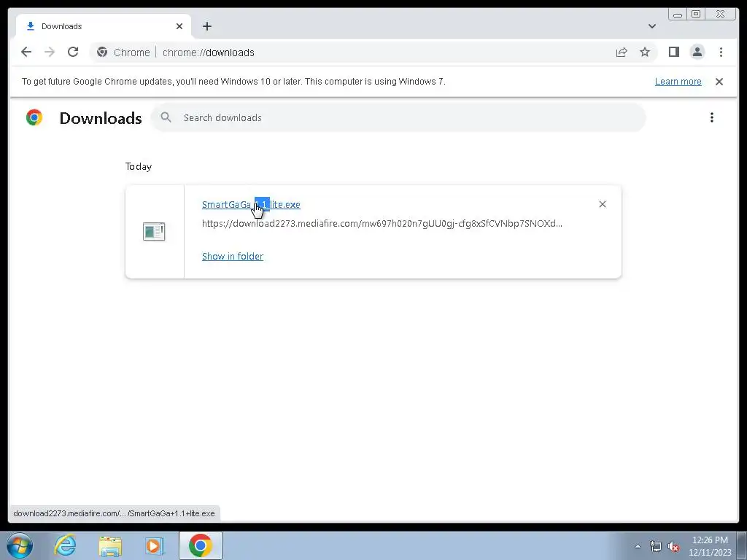Viewport: 747px width, 560px height.
Task: Toggle the side panel icon
Action: [x=673, y=52]
